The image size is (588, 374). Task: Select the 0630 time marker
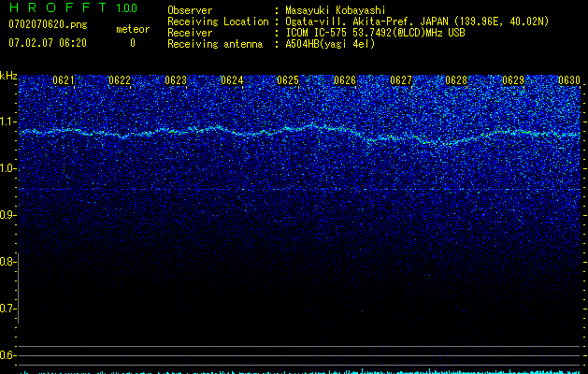click(569, 80)
